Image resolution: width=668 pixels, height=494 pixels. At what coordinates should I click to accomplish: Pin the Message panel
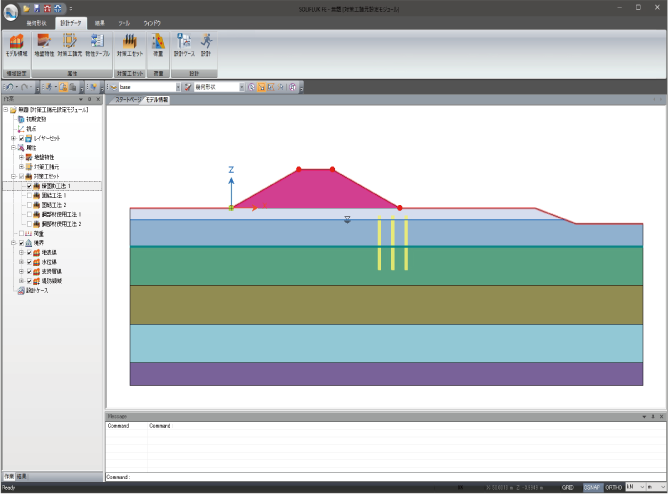point(653,416)
